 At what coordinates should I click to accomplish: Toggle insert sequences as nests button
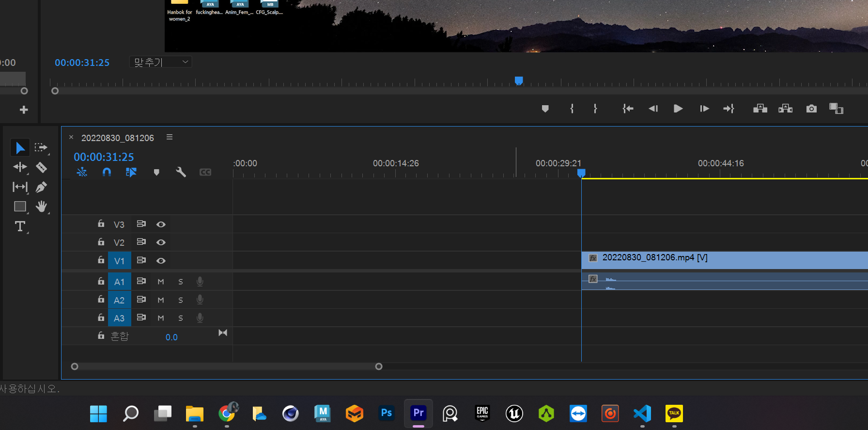(82, 172)
